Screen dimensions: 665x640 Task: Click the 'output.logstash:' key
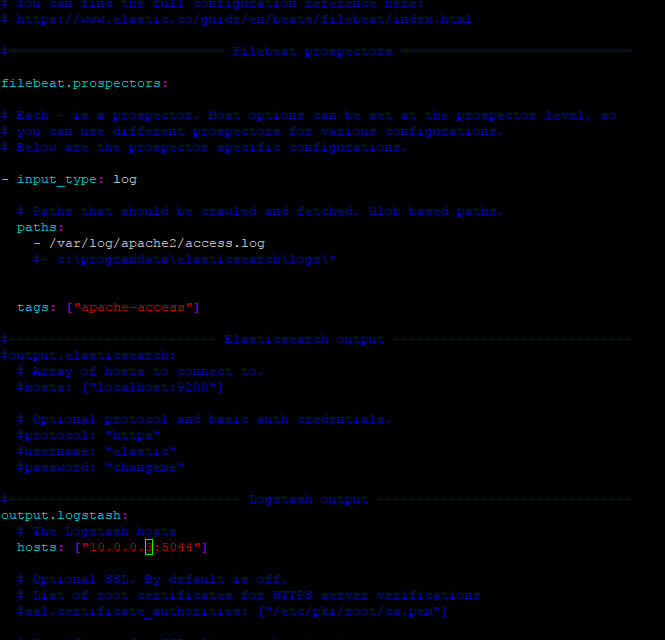[x=64, y=515]
